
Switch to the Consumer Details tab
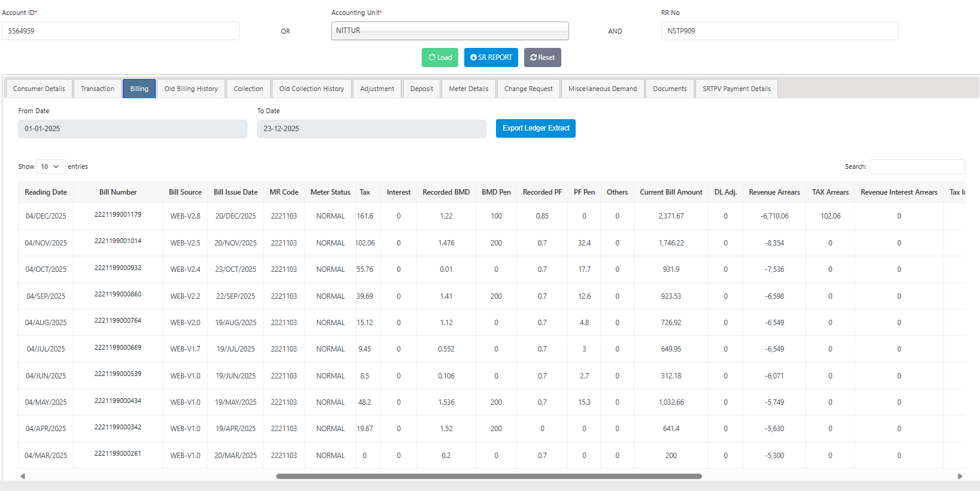[x=39, y=89]
